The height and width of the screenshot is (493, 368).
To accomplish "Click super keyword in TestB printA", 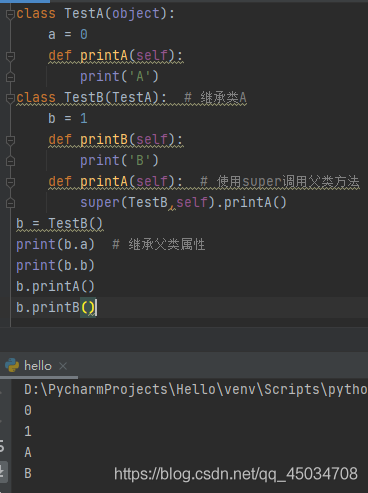I will (100, 202).
